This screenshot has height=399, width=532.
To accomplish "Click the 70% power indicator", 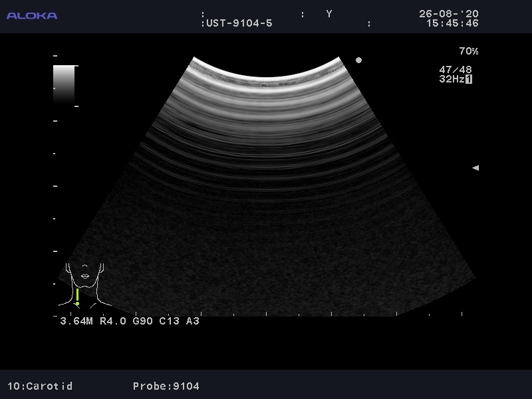I will [x=468, y=51].
